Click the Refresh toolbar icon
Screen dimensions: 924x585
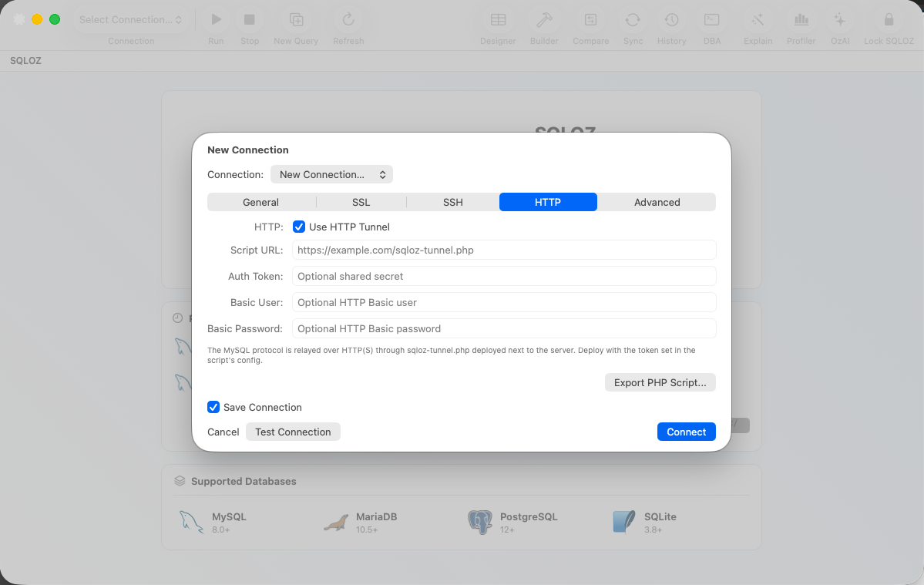(x=348, y=19)
